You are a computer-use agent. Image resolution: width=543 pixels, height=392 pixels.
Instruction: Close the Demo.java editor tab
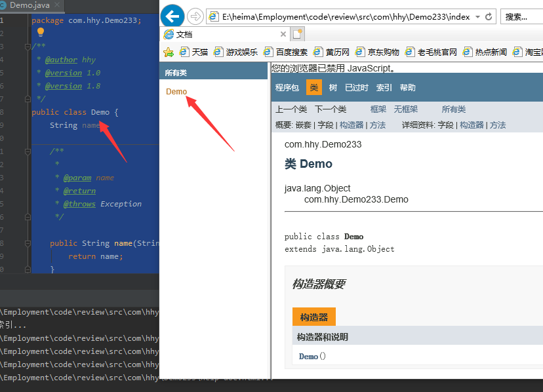[x=57, y=5]
